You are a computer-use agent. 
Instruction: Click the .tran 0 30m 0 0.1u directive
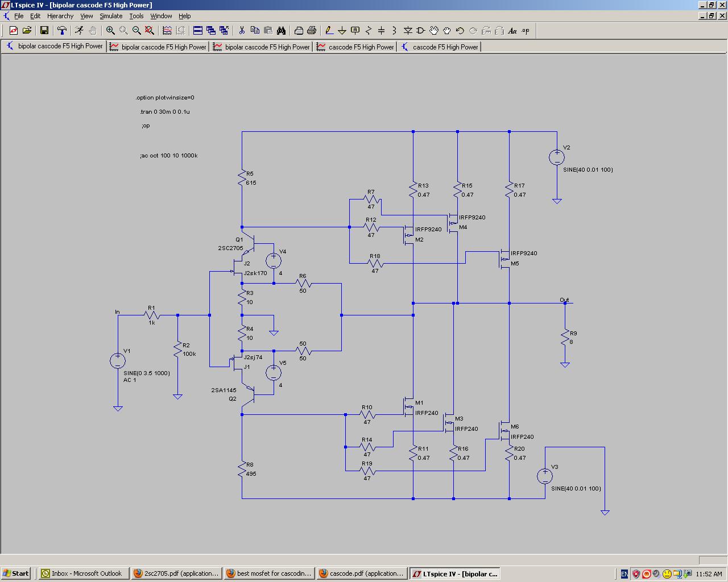[165, 111]
